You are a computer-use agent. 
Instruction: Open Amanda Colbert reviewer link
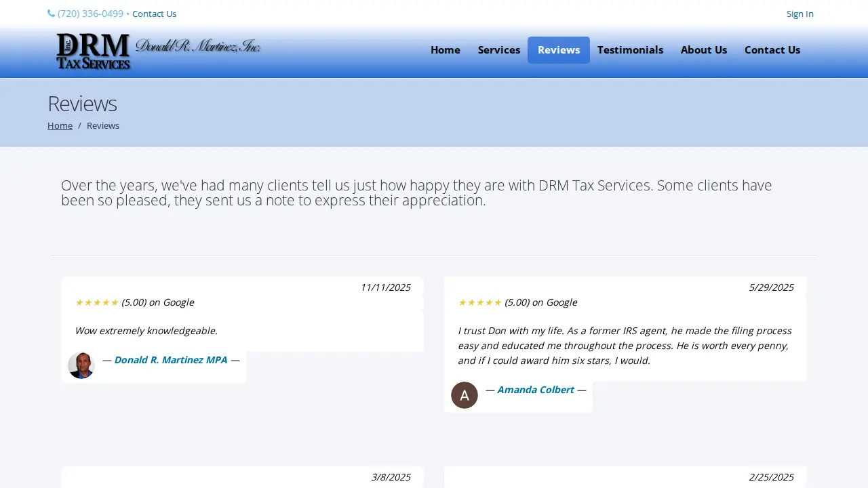coord(536,390)
